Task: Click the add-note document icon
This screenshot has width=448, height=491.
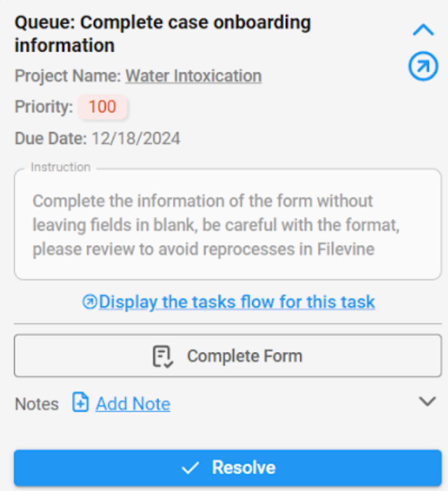Action: [x=80, y=403]
